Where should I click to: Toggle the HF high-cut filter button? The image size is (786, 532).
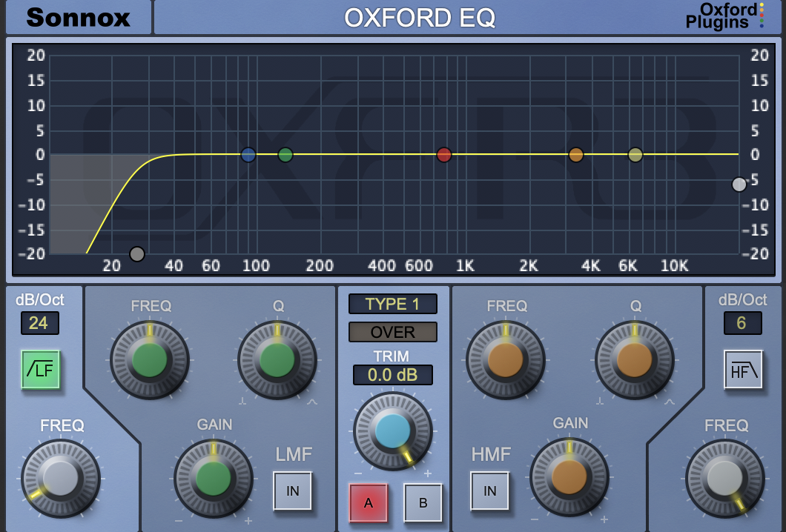tap(743, 370)
